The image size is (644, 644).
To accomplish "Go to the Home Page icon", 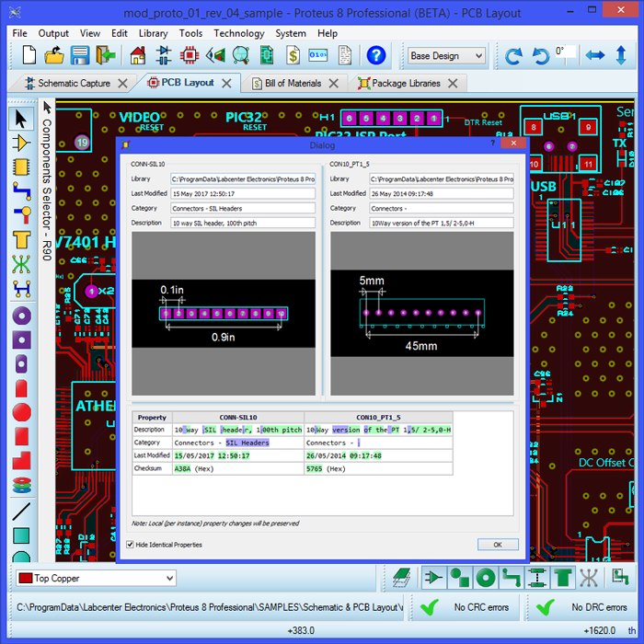I will 138,55.
